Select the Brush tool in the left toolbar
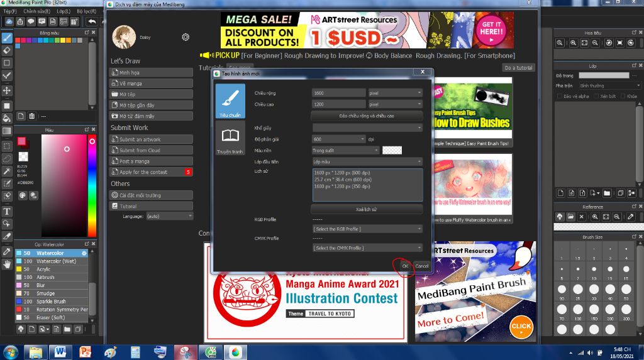This screenshot has height=360, width=644. point(7,38)
